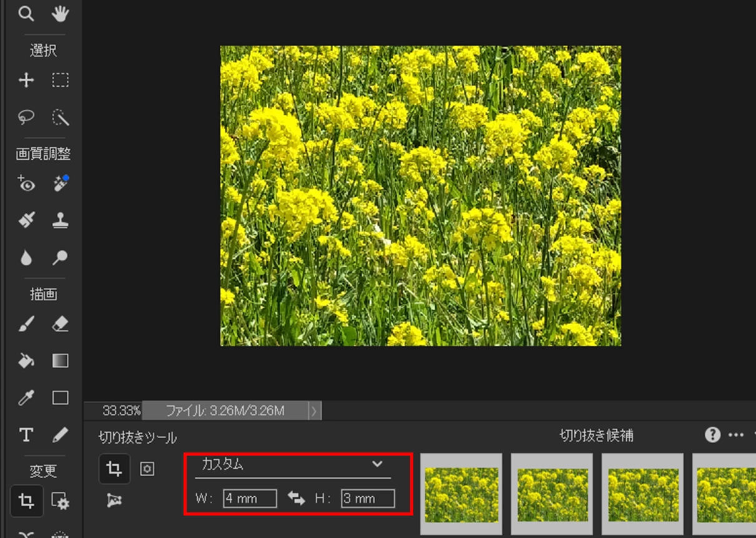Select the Rectangle shape tool
756x538 pixels.
coord(60,398)
